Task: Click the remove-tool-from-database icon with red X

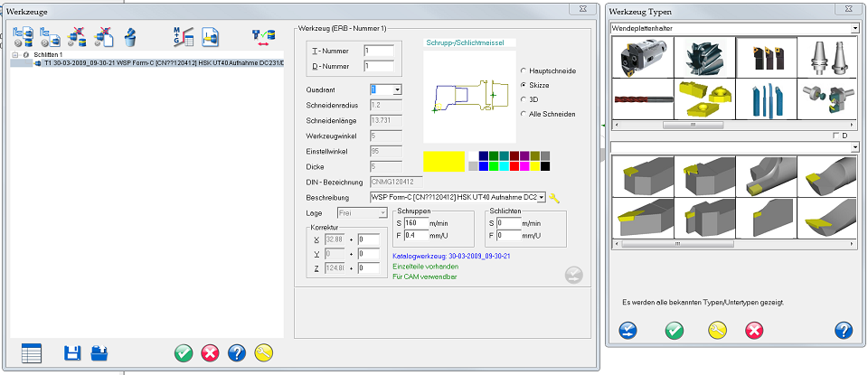Action: tap(76, 36)
